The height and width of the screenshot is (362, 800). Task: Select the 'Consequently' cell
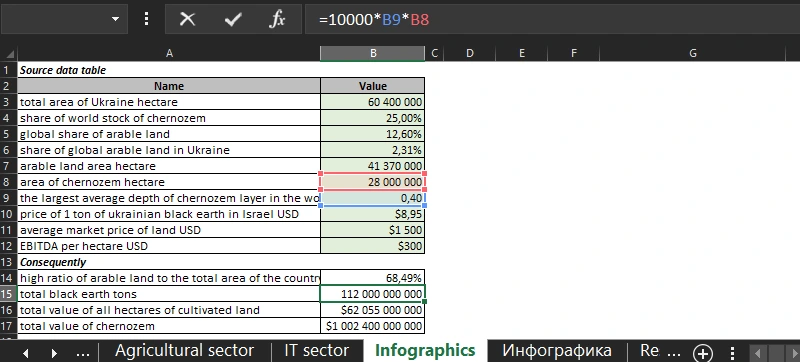[169, 262]
